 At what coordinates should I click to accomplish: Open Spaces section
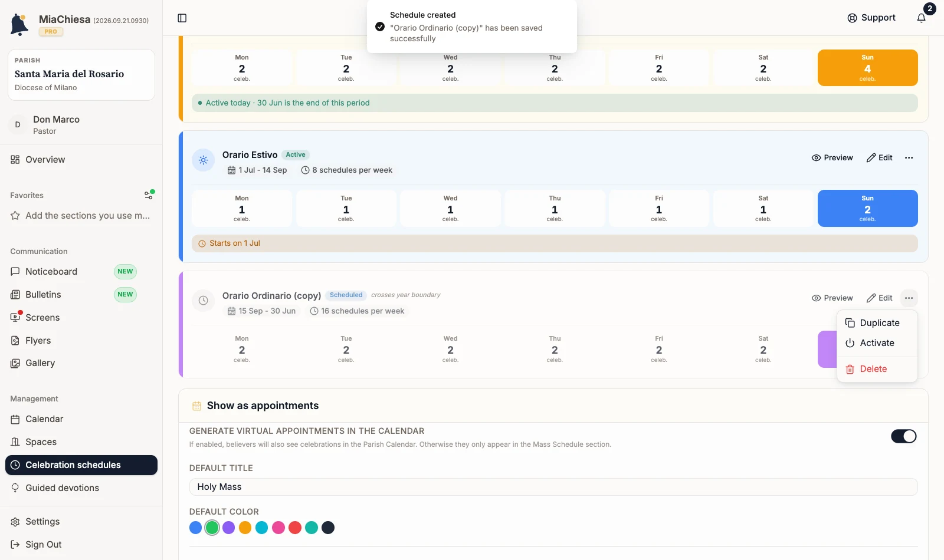coord(81,442)
